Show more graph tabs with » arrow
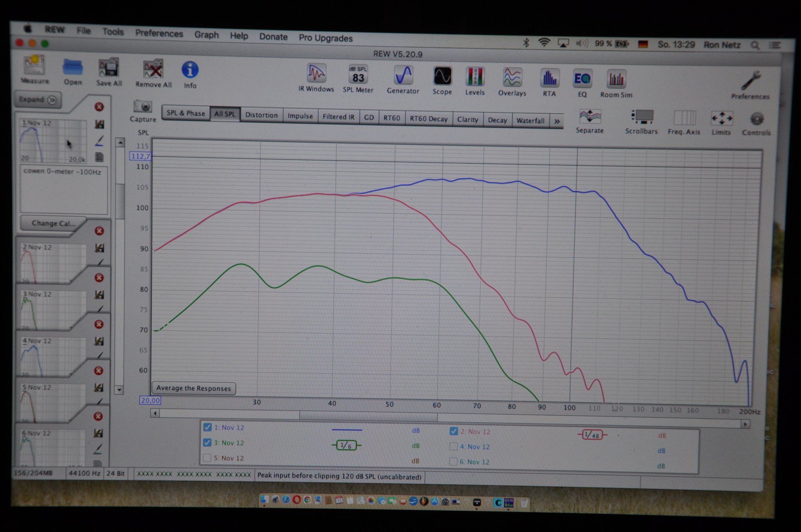This screenshot has width=801, height=532. (x=557, y=122)
